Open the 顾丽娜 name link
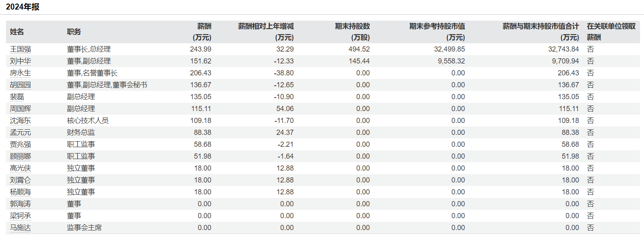The width and height of the screenshot is (644, 238). click(20, 156)
